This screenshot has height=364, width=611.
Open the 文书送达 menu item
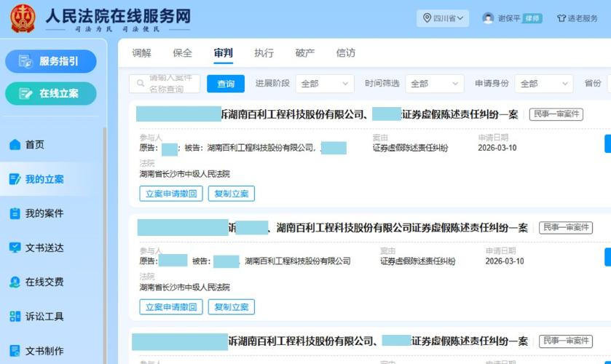51,248
